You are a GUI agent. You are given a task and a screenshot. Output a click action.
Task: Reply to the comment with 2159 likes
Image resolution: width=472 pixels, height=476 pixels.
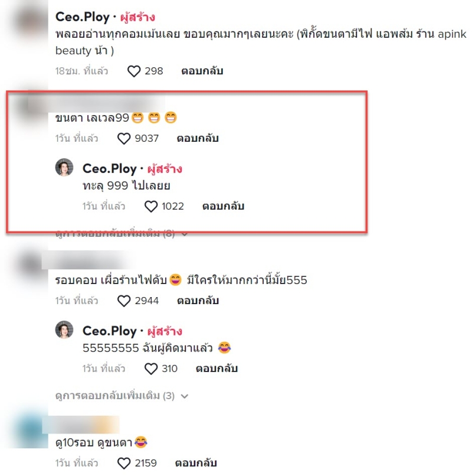click(x=196, y=463)
